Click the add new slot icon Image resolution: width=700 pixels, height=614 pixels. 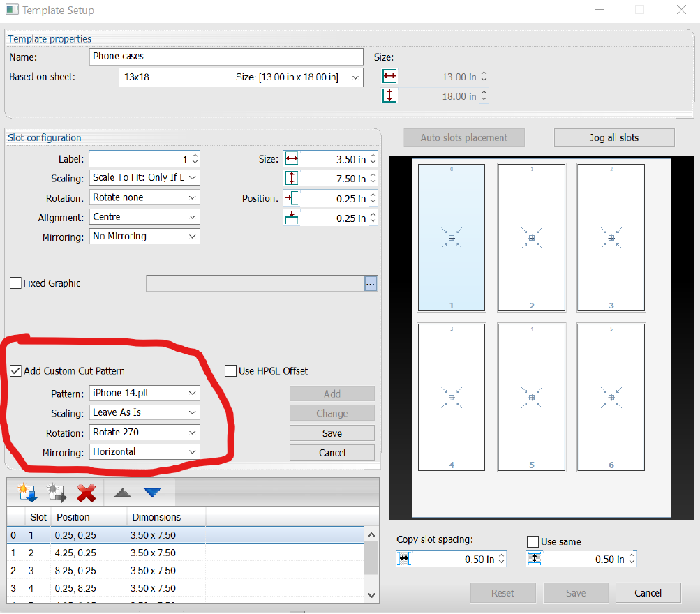[27, 493]
